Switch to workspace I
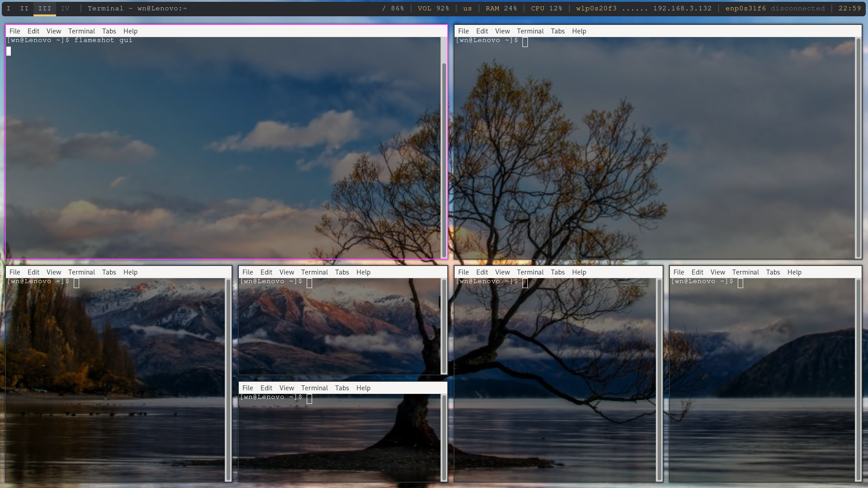 click(x=8, y=8)
